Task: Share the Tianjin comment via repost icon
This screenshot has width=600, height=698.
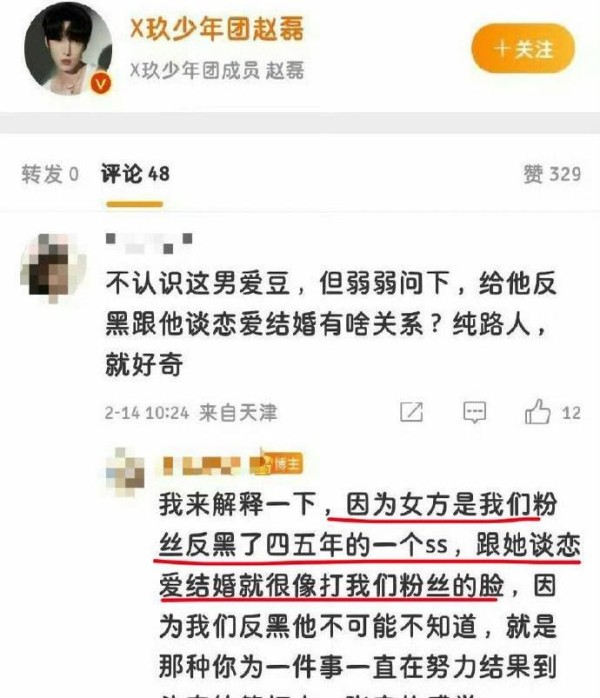Action: pos(411,412)
